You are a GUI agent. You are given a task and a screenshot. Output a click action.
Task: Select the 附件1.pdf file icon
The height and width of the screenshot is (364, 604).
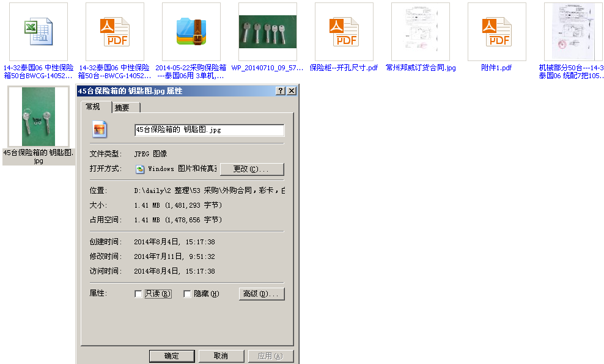pyautogui.click(x=496, y=32)
